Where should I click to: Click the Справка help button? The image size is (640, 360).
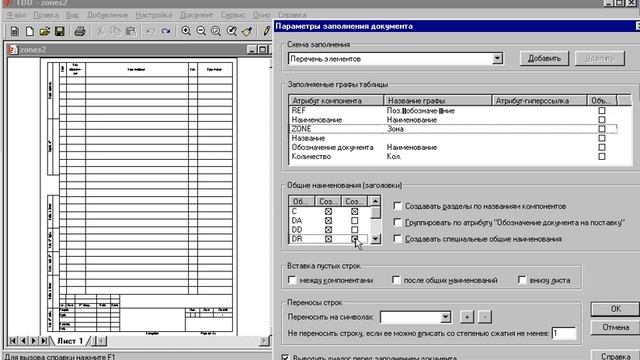615,356
